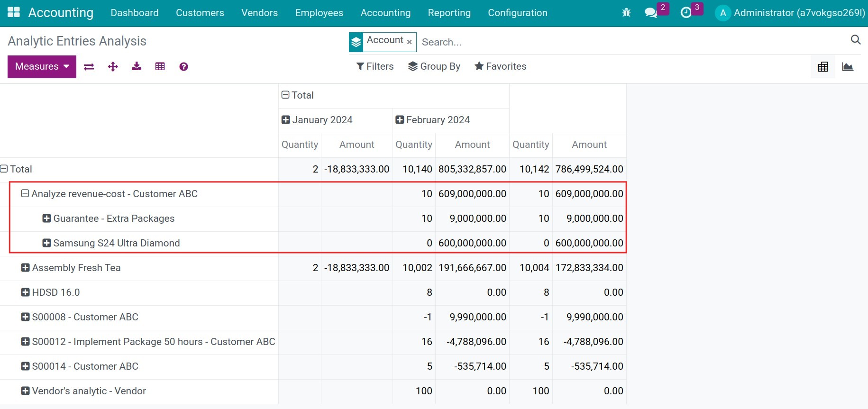Viewport: 868px width, 409px height.
Task: Open the Configuration menu
Action: 518,13
